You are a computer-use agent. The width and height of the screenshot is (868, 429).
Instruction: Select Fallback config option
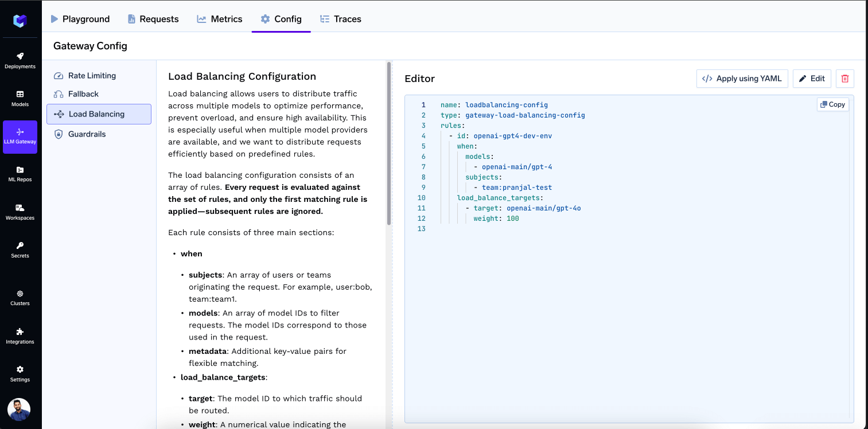83,94
